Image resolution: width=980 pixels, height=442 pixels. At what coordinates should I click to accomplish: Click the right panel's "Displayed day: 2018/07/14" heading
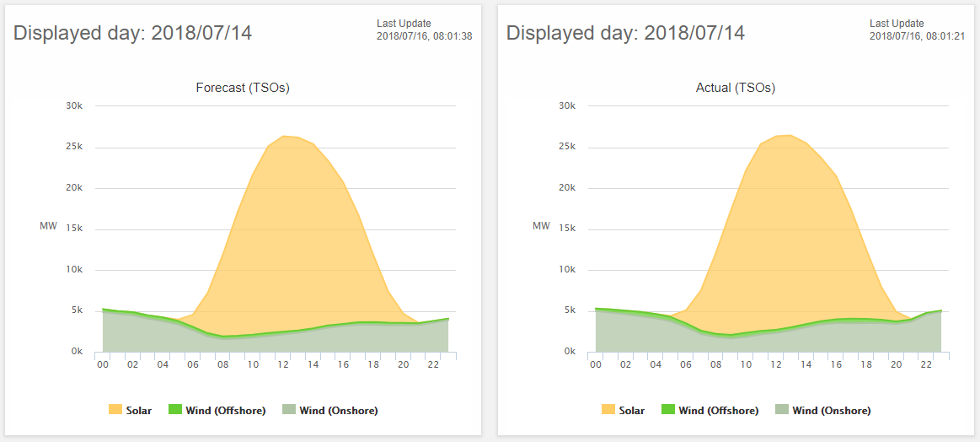point(625,33)
